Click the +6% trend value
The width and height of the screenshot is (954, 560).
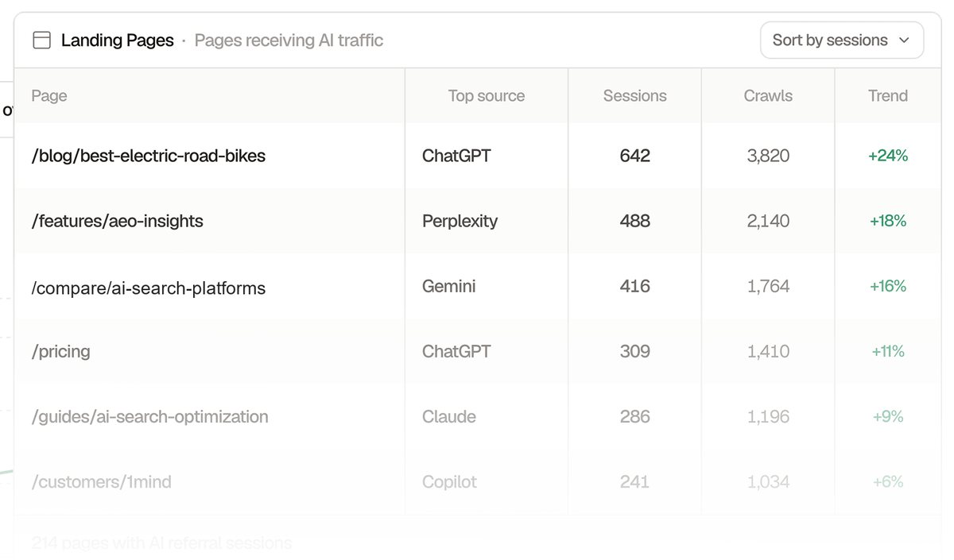(888, 481)
